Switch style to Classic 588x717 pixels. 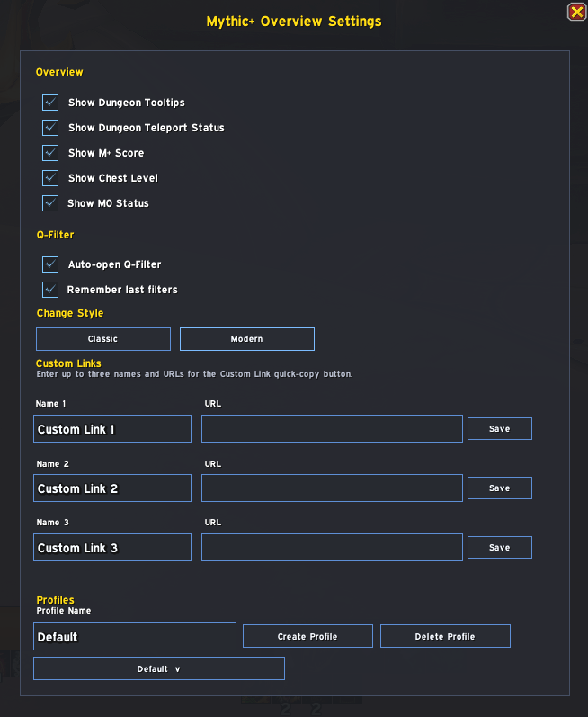pos(103,339)
